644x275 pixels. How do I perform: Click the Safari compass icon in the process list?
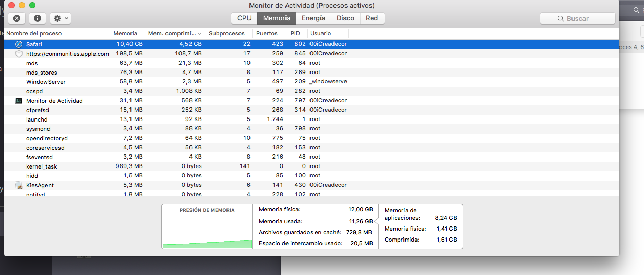[19, 44]
